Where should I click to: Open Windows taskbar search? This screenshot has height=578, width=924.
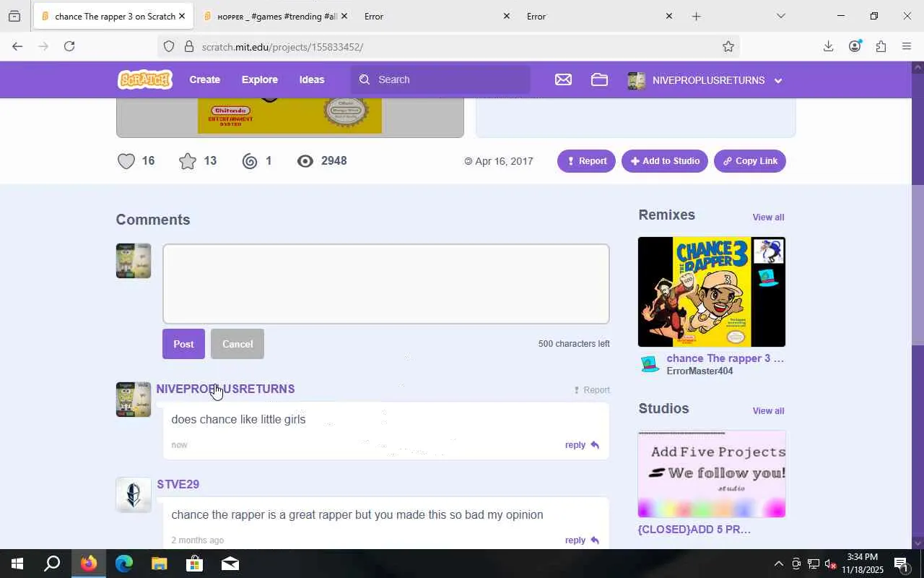coord(52,564)
